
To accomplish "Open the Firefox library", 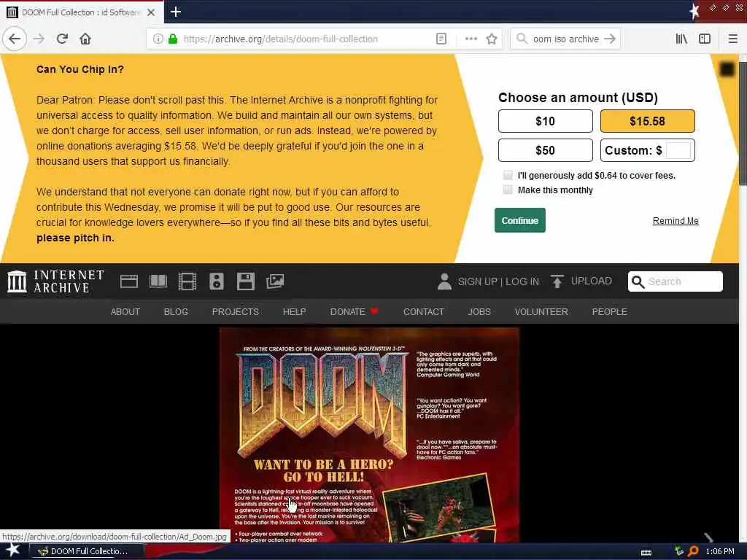I will pyautogui.click(x=681, y=39).
